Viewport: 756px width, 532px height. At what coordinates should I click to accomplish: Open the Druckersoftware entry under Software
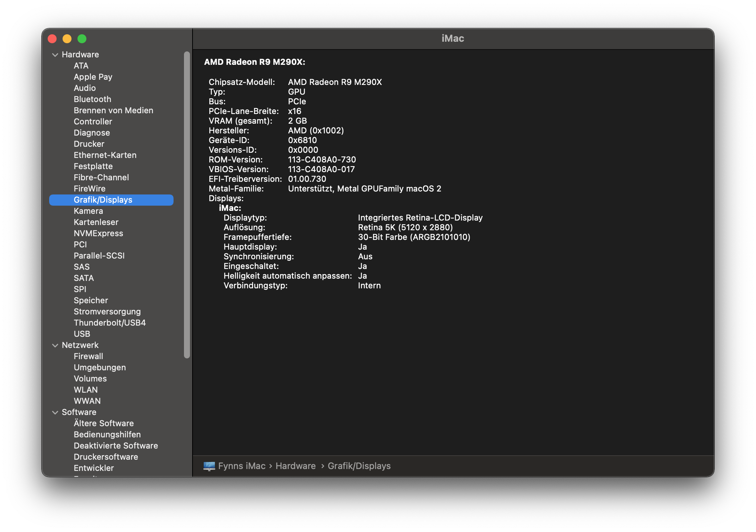point(106,457)
